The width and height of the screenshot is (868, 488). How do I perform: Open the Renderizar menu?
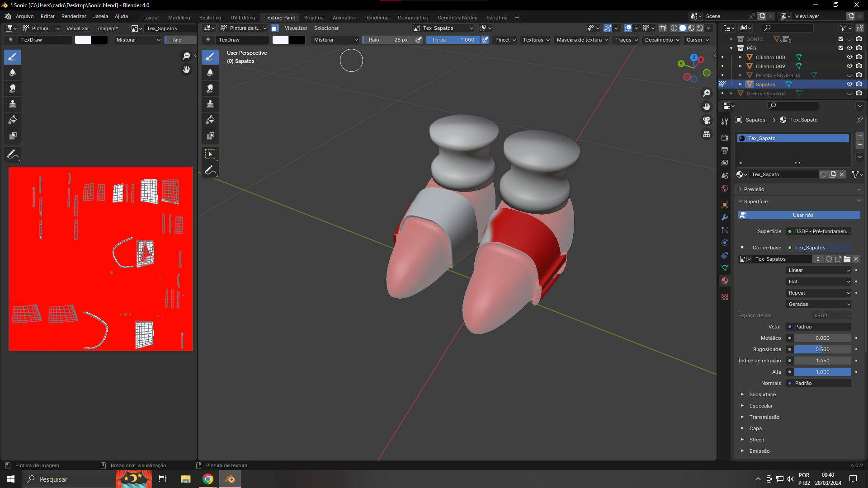coord(74,16)
